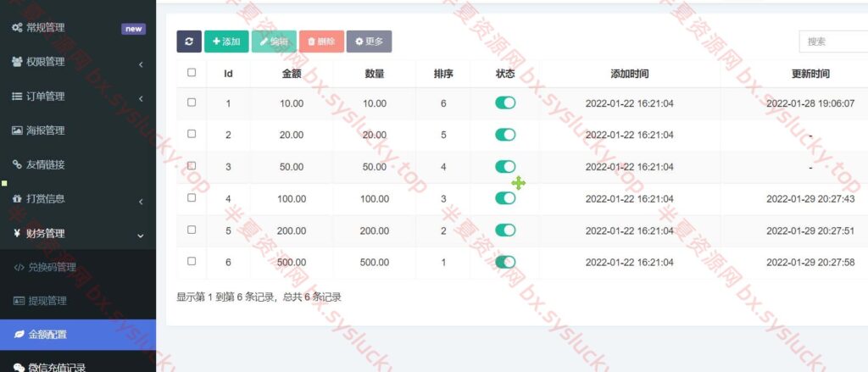The image size is (868, 372).
Task: Open 海报管理 in the sidebar
Action: 77,131
